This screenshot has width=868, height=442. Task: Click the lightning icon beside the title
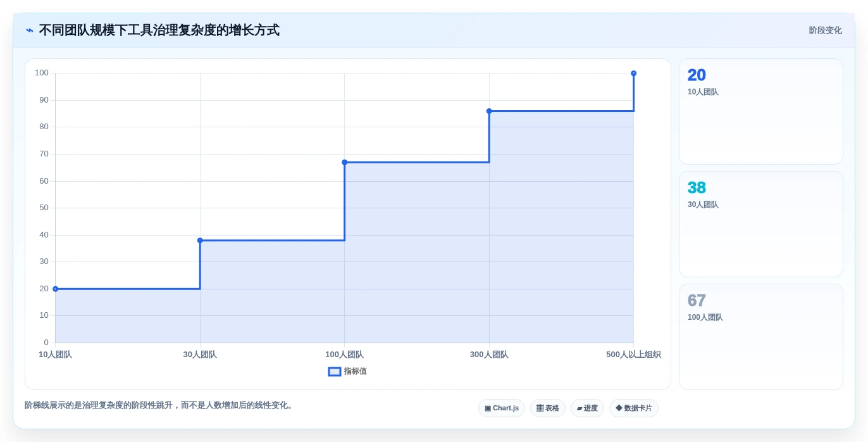point(30,30)
